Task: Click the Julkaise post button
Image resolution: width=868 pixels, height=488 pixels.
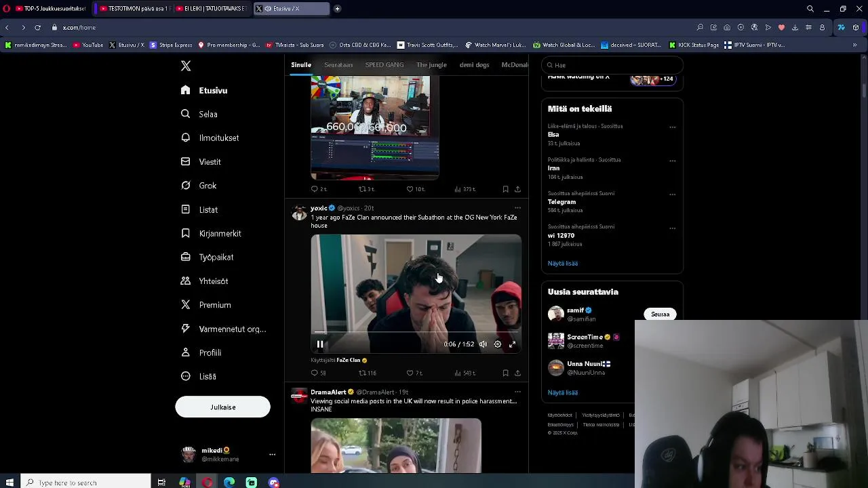Action: 222,407
